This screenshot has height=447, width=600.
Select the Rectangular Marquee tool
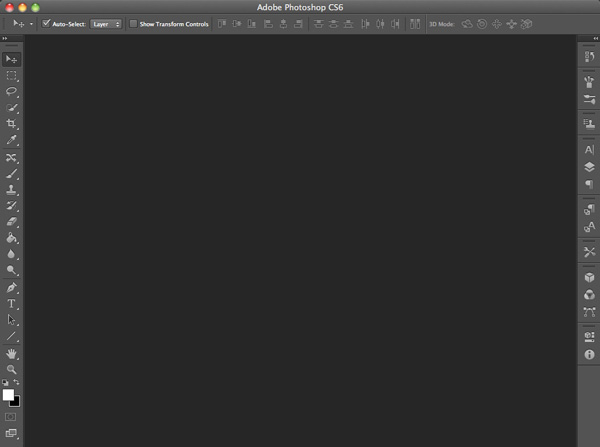12,75
